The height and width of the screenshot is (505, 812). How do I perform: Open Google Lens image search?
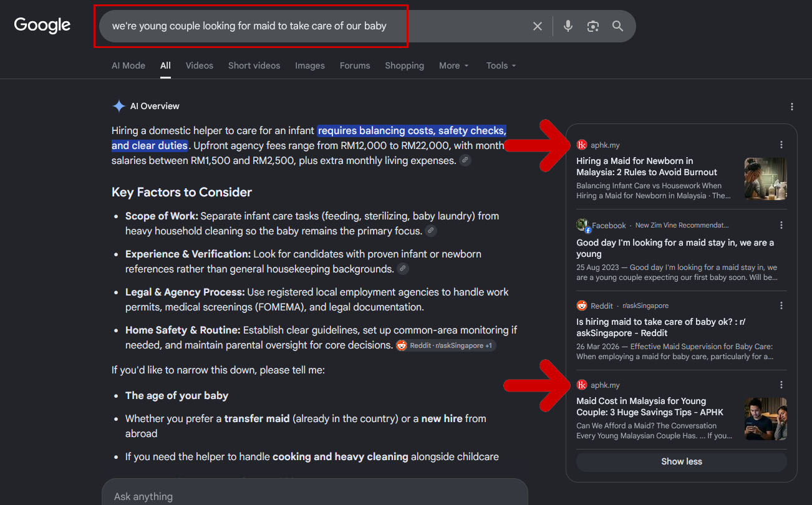tap(592, 26)
